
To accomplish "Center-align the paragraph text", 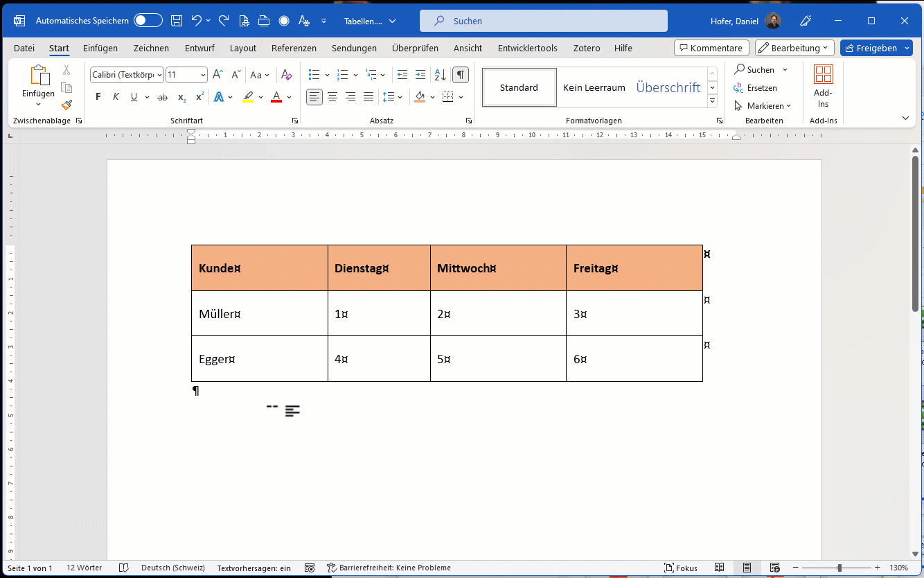I will (x=332, y=97).
